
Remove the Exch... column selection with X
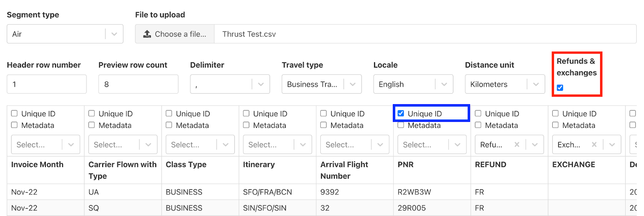pyautogui.click(x=594, y=145)
